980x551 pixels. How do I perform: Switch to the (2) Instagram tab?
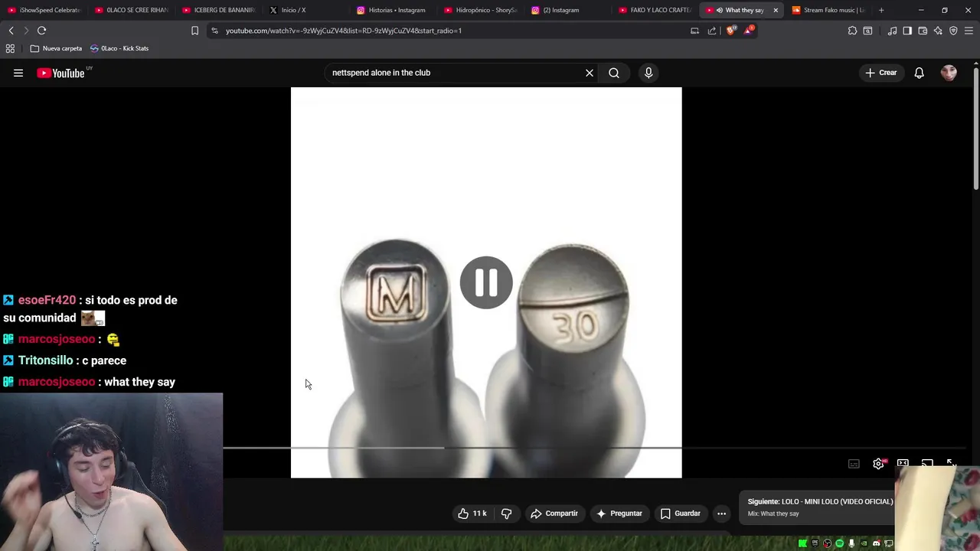[568, 10]
